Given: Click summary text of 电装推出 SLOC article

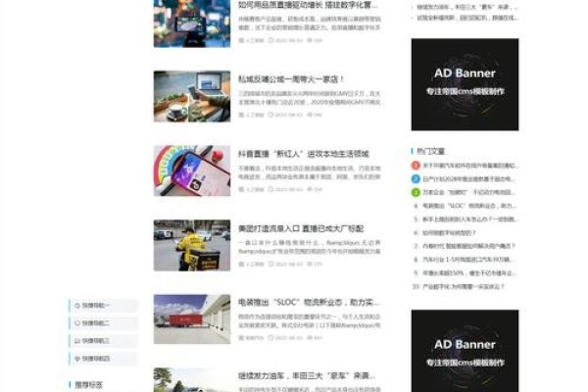Looking at the screenshot, I should [x=310, y=321].
